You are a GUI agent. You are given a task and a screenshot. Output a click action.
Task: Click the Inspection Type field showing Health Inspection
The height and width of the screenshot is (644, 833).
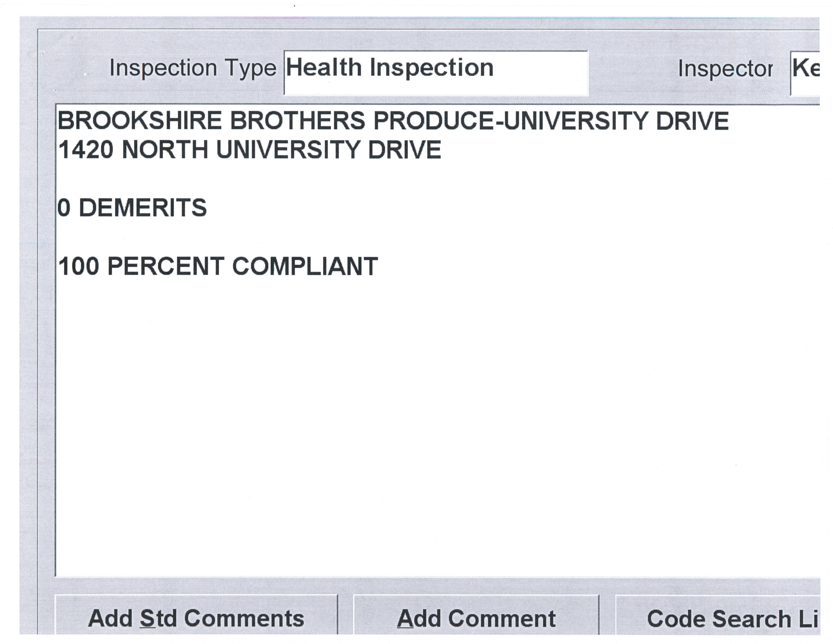[x=436, y=72]
